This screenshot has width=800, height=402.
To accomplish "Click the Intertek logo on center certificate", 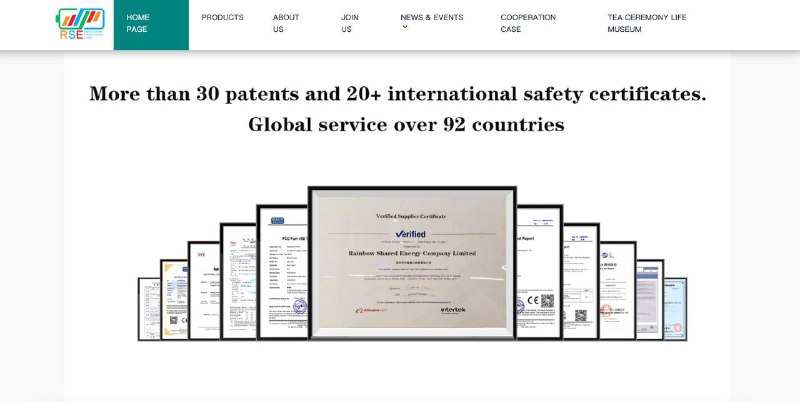I will pos(453,310).
